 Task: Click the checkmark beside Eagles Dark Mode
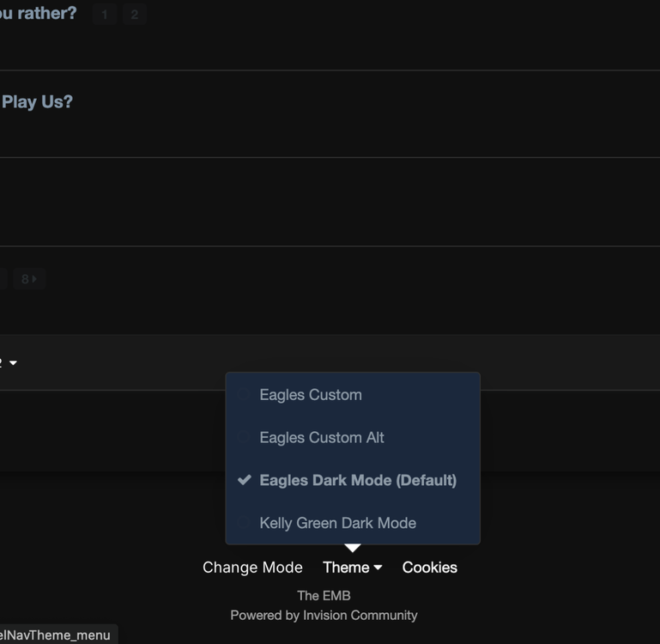[244, 480]
